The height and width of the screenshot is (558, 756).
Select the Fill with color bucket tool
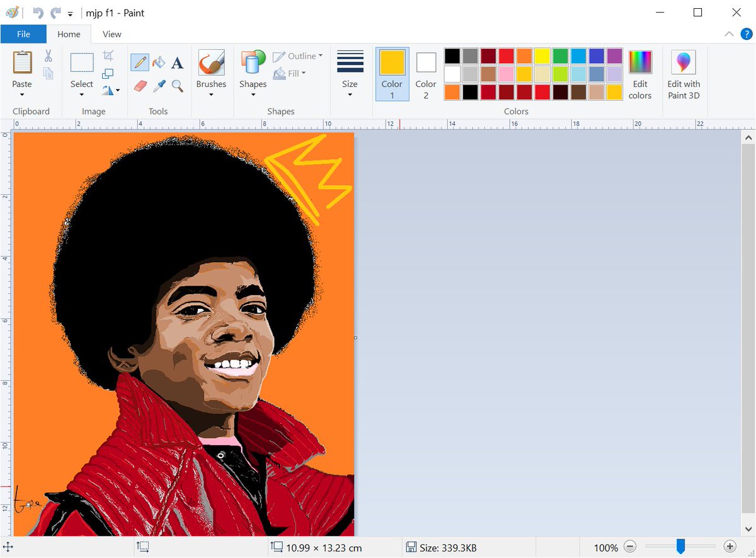pyautogui.click(x=159, y=62)
